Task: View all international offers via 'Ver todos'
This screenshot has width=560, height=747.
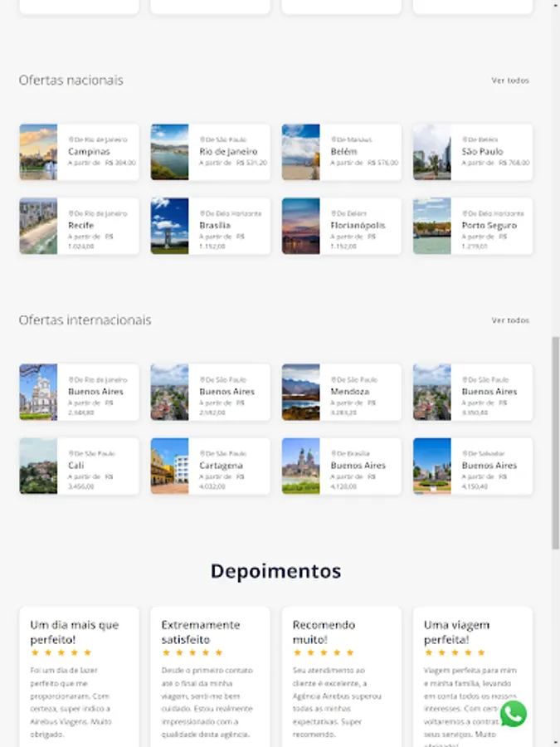Action: coord(510,320)
